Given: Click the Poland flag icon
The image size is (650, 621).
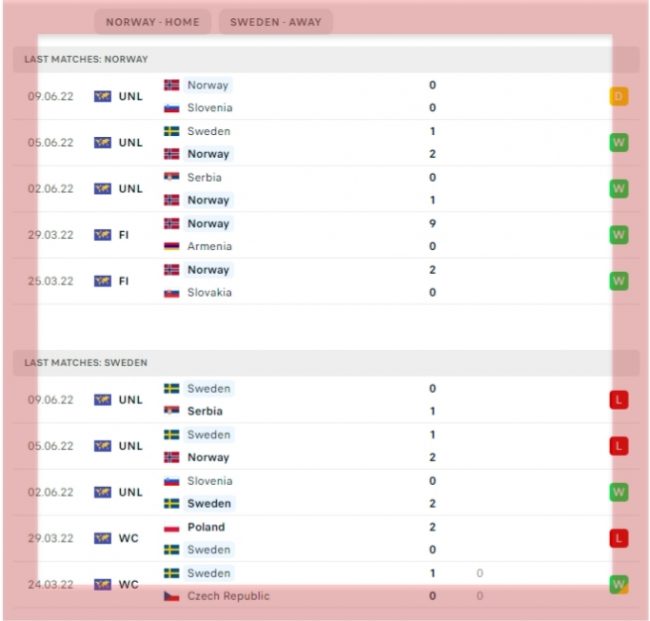Looking at the screenshot, I should click(171, 527).
